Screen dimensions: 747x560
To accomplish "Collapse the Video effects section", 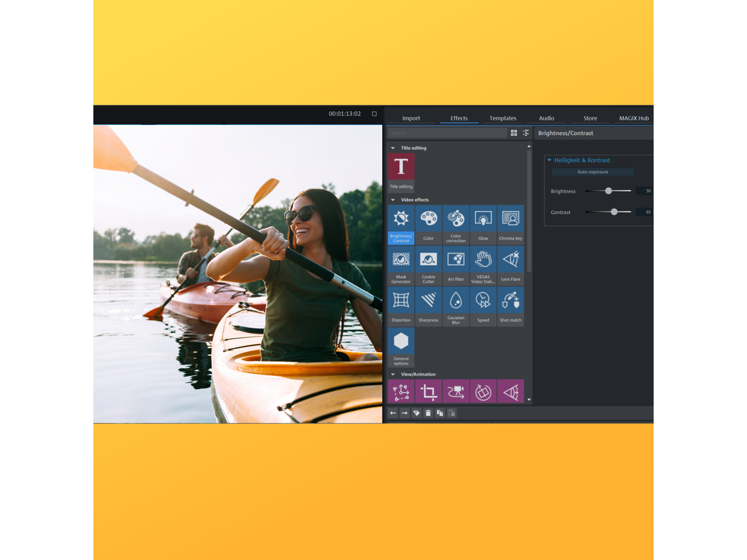I will click(x=393, y=200).
